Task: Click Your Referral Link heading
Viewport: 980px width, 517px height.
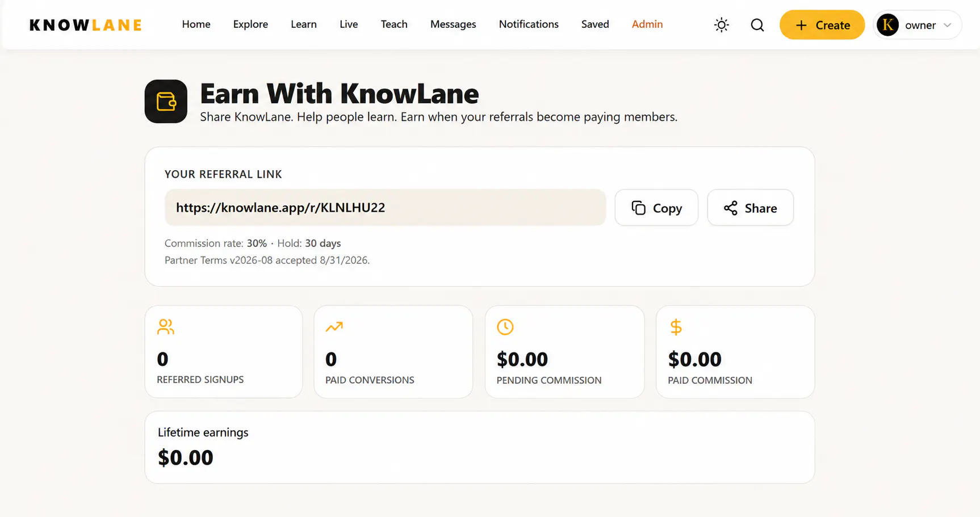Action: click(223, 174)
